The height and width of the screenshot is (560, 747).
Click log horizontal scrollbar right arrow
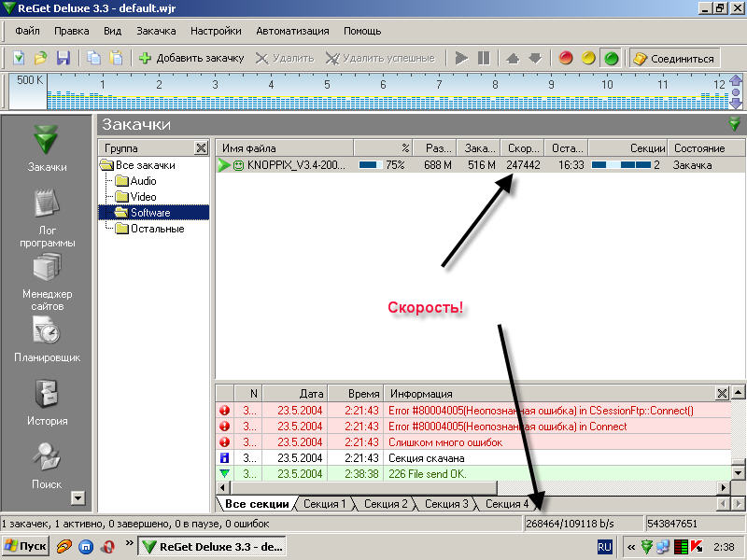tap(723, 487)
